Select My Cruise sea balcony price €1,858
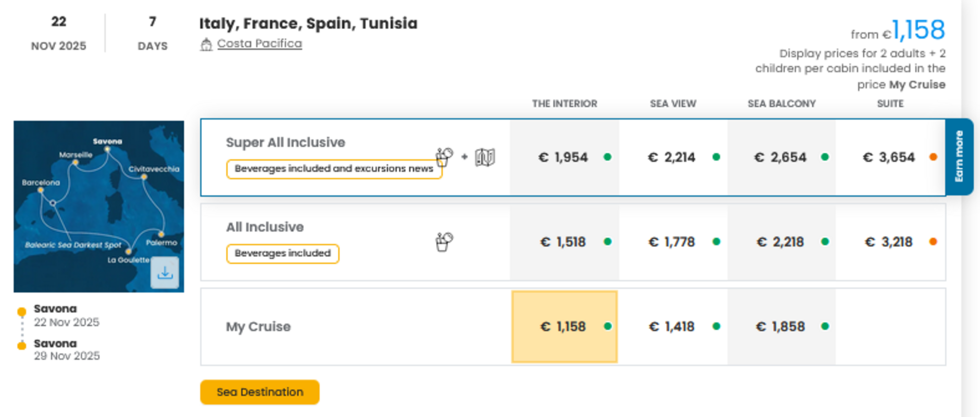Image resolution: width=980 pixels, height=417 pixels. [x=781, y=327]
